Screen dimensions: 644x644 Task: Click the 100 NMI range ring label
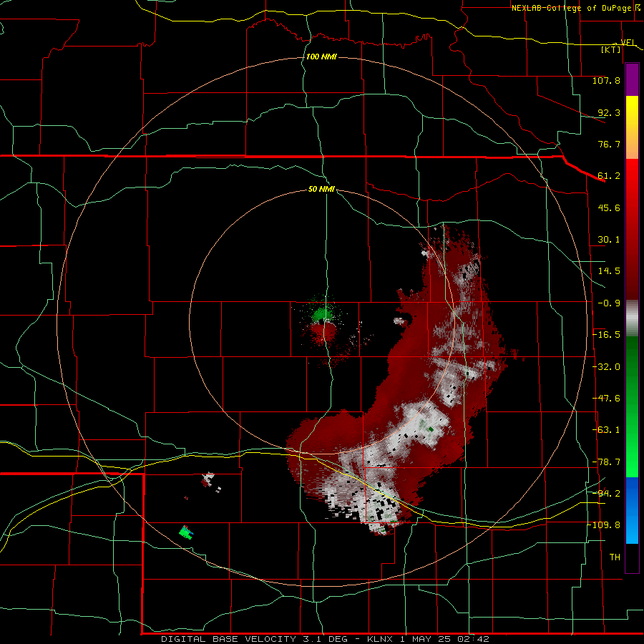pos(321,57)
